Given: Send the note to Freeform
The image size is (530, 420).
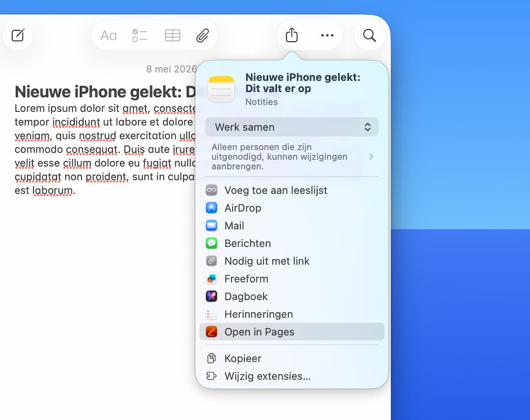Looking at the screenshot, I should coord(291,279).
